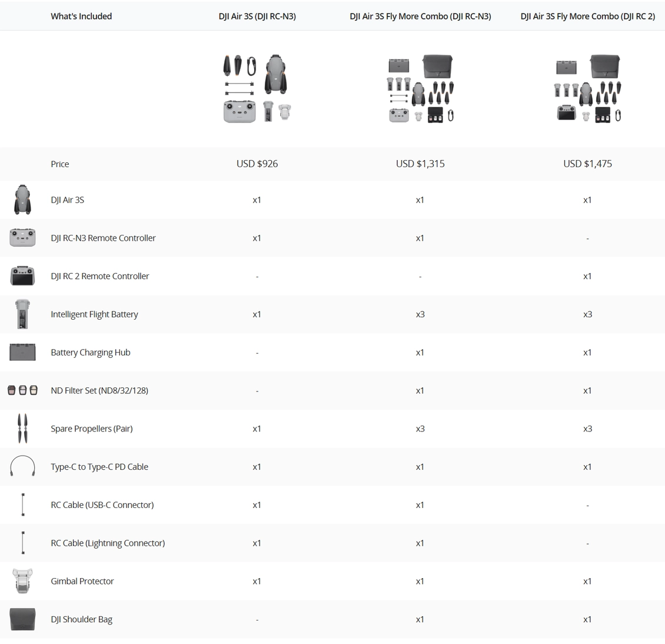Click the 'DJI Air 3S' row label
The image size is (665, 644).
point(68,200)
